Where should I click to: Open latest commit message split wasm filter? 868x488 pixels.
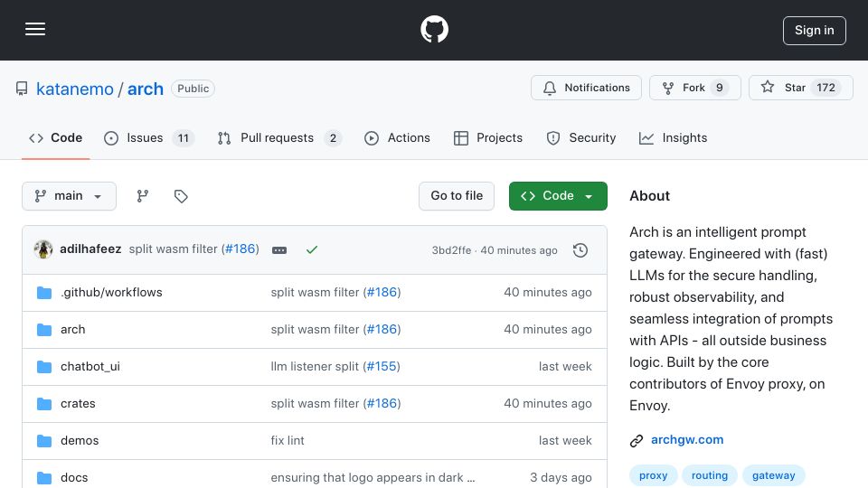174,249
